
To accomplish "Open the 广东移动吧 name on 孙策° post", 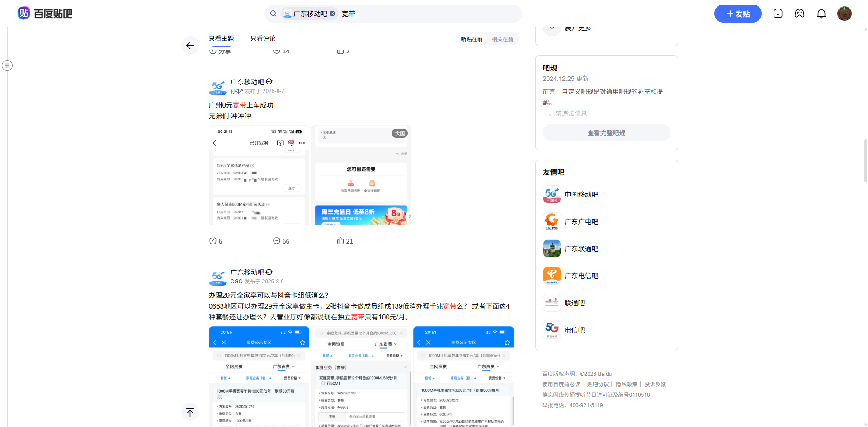I will 247,82.
